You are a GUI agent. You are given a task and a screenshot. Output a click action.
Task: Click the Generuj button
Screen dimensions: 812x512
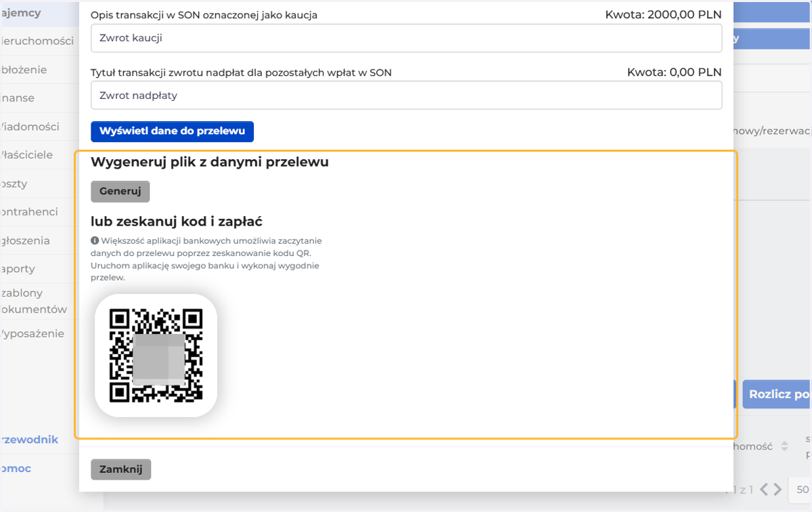[x=120, y=192]
